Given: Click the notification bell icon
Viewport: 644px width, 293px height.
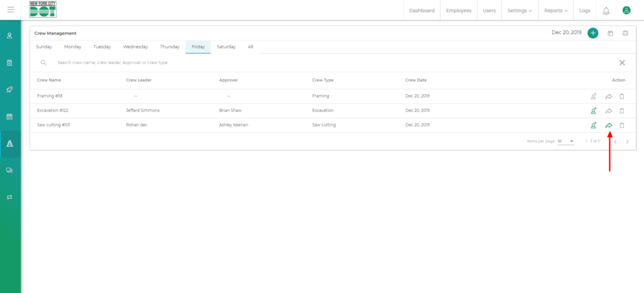Looking at the screenshot, I should [606, 11].
